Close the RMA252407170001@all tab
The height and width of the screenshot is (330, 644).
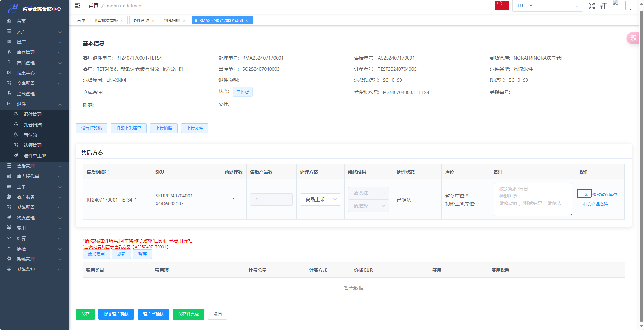[247, 21]
